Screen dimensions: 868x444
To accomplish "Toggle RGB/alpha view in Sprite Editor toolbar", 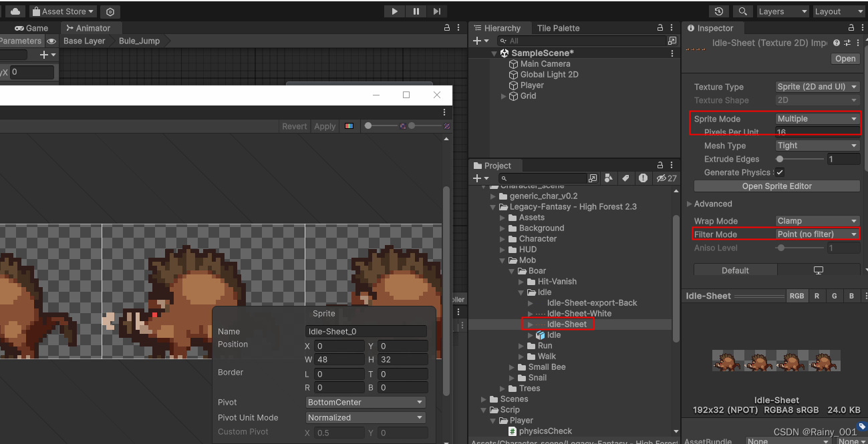I will [x=349, y=126].
